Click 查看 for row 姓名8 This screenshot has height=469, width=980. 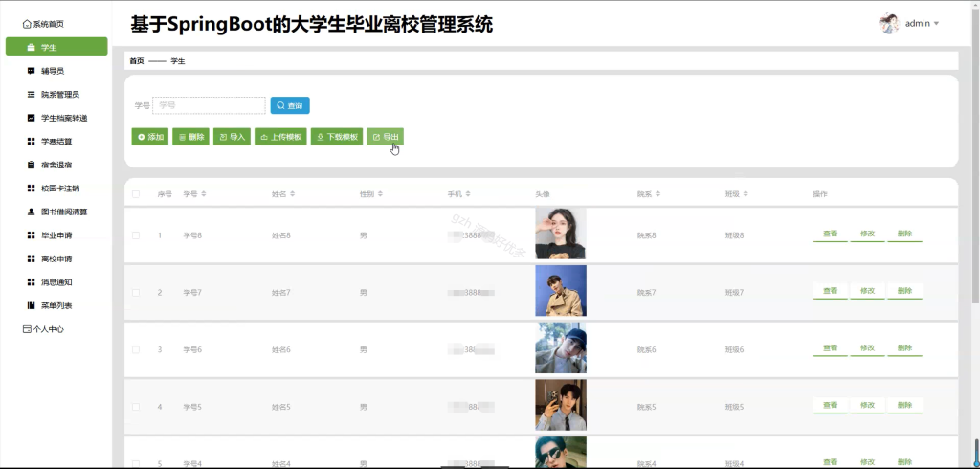830,234
